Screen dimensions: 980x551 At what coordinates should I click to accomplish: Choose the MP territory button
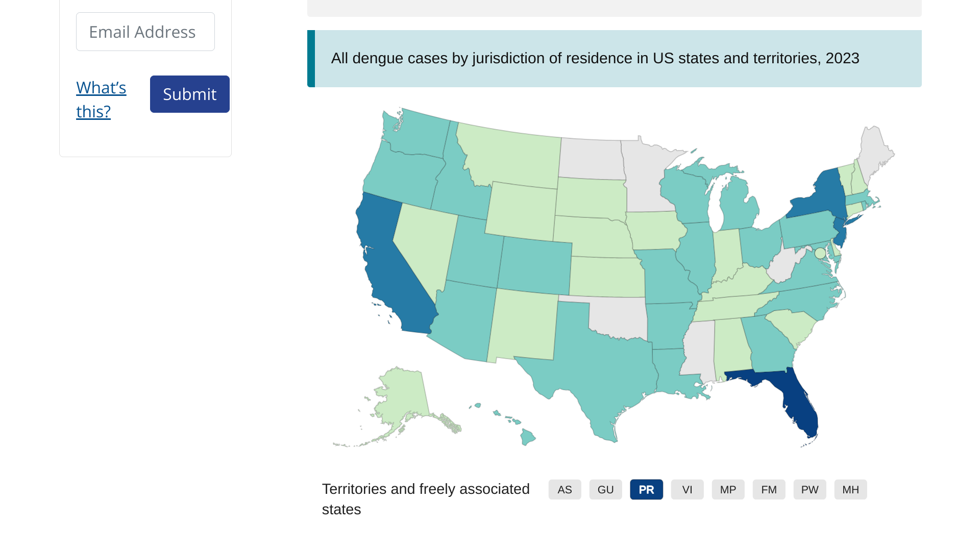[x=728, y=490]
